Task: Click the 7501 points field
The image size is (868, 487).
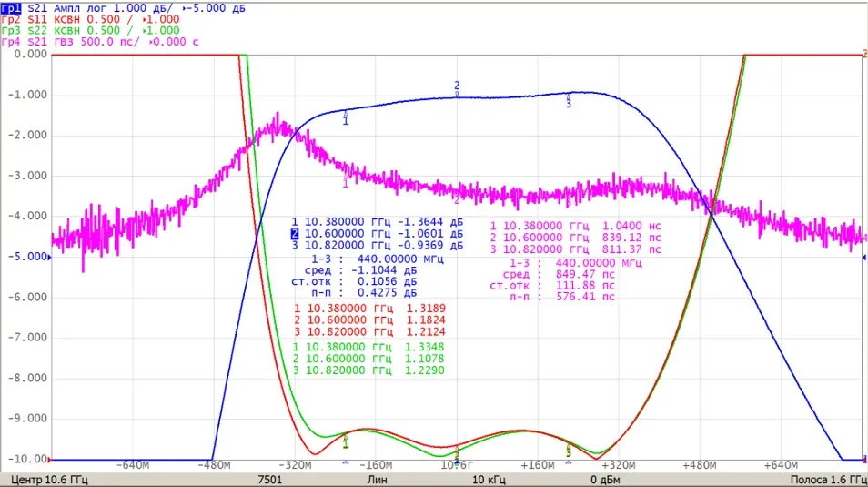Action: 269,480
